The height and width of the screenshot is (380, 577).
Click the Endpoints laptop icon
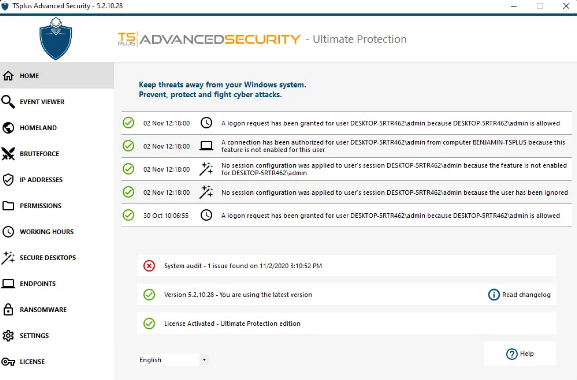click(x=8, y=283)
